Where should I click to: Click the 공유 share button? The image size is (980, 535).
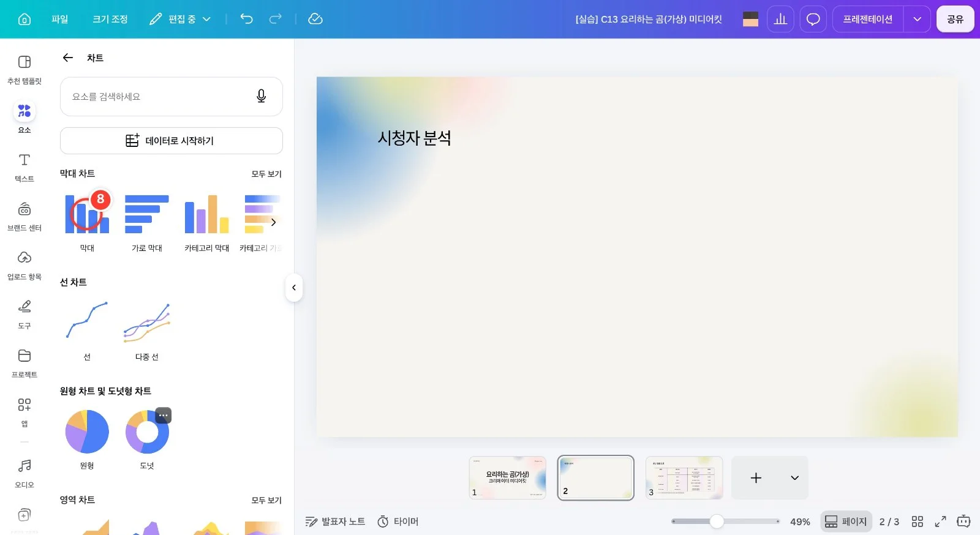coord(955,19)
